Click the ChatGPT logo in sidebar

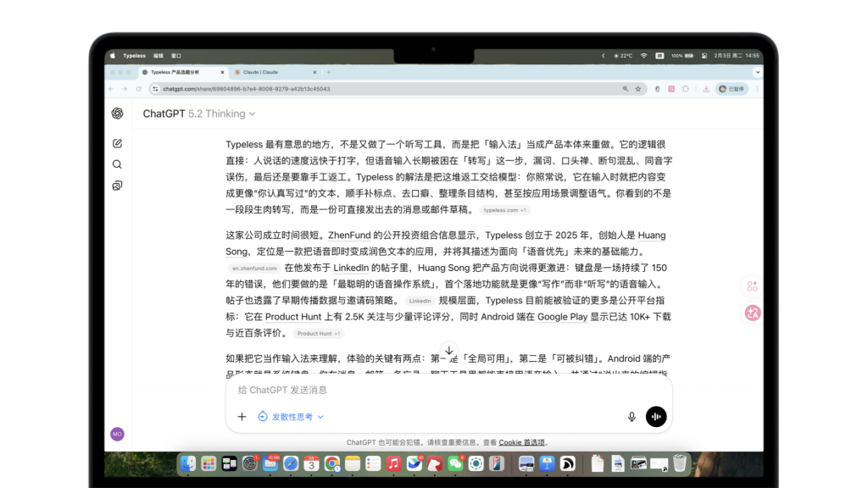point(117,114)
